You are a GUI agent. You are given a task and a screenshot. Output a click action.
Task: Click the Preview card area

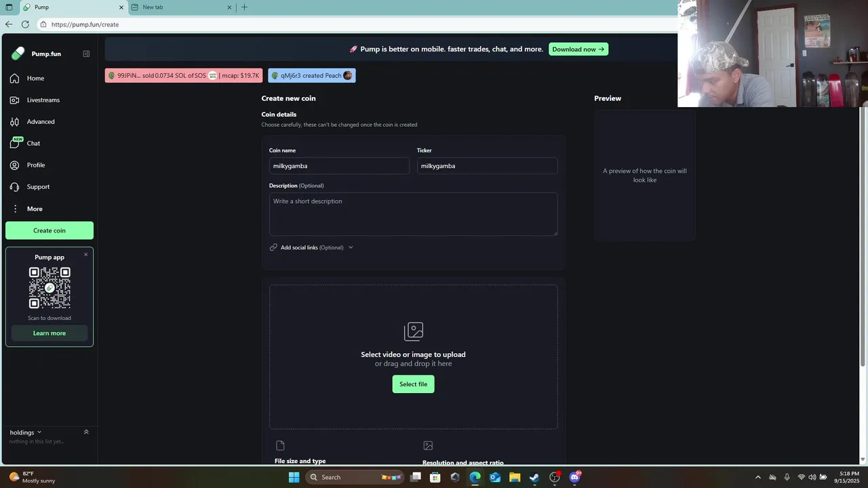645,176
